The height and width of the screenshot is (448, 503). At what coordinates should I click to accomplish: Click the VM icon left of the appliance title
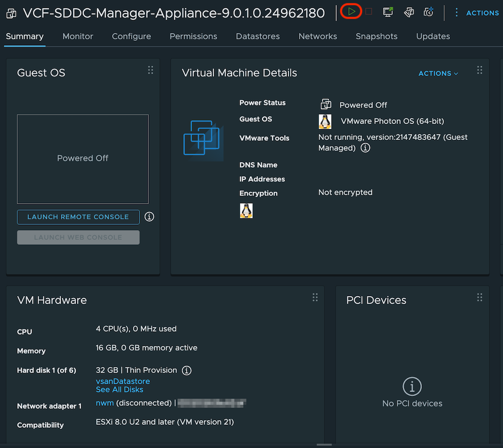click(12, 13)
